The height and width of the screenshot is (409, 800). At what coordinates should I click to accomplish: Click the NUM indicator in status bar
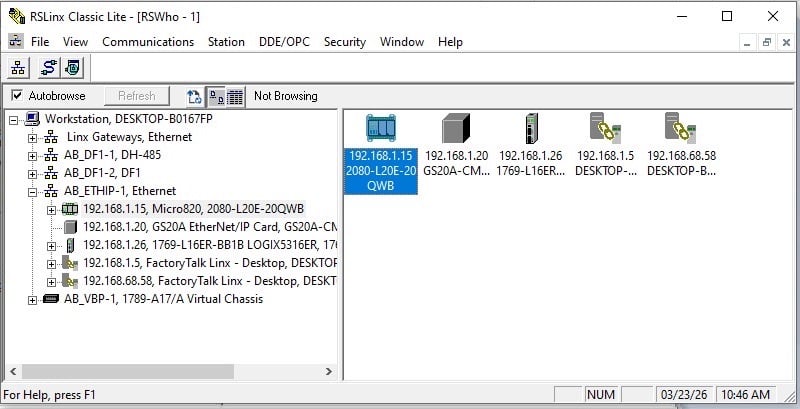click(x=601, y=395)
